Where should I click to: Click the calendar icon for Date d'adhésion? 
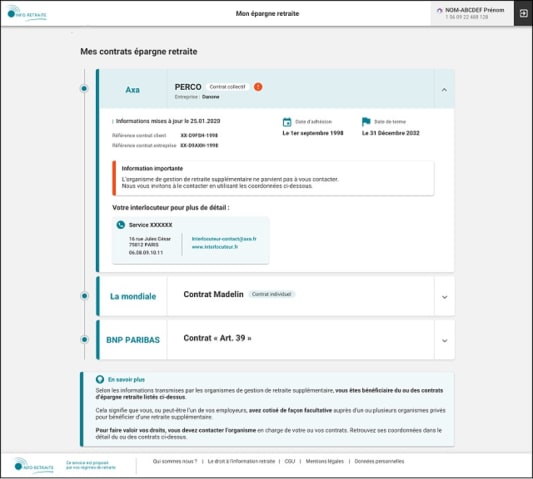[x=287, y=122]
